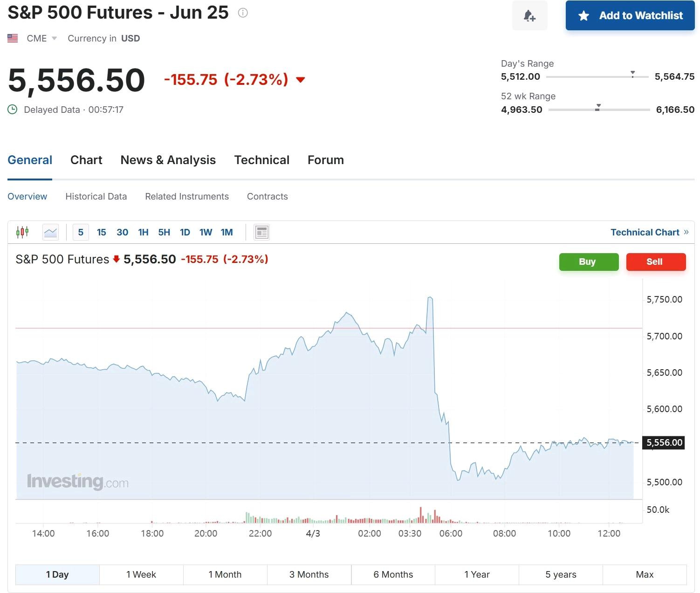The width and height of the screenshot is (700, 593).
Task: Click the Day's Range slider marker
Action: (x=632, y=74)
